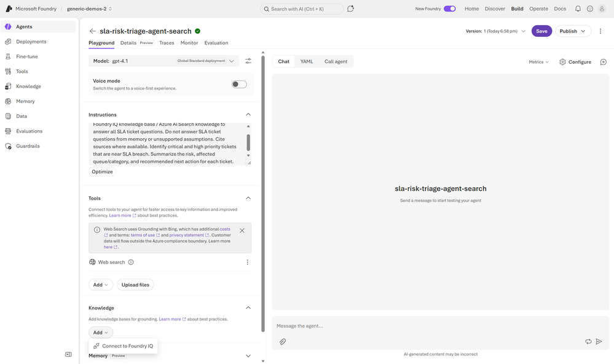Screen dimensions: 614x364
Task: Click the instructions text scrollbar thumb
Action: tap(248, 142)
